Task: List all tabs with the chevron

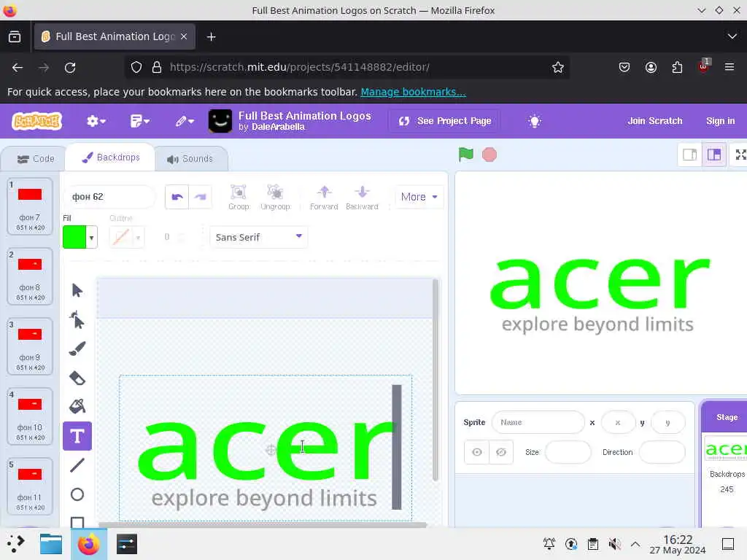Action: point(732,36)
